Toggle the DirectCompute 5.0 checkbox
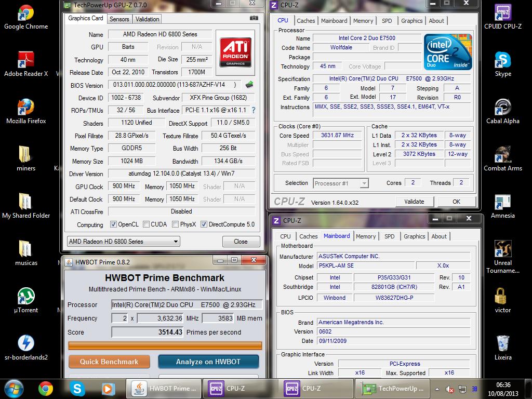This screenshot has width=532, height=399. click(x=204, y=224)
